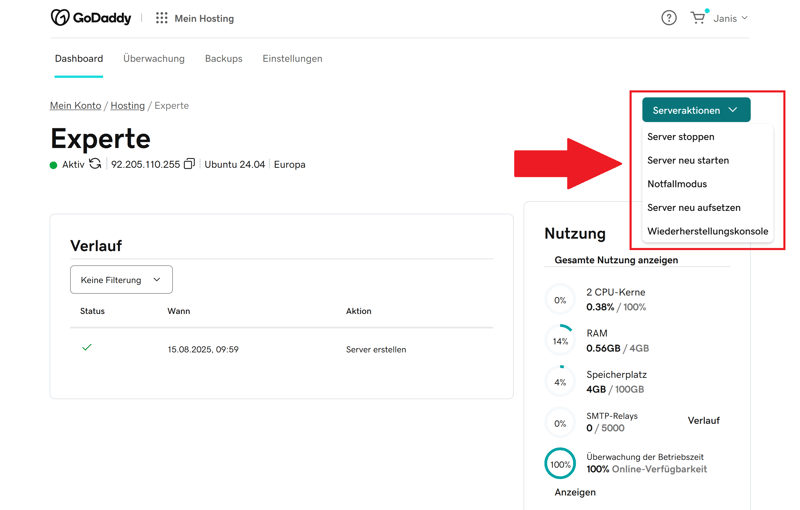800x510 pixels.
Task: Open the Einstellungen tab
Action: coord(292,59)
